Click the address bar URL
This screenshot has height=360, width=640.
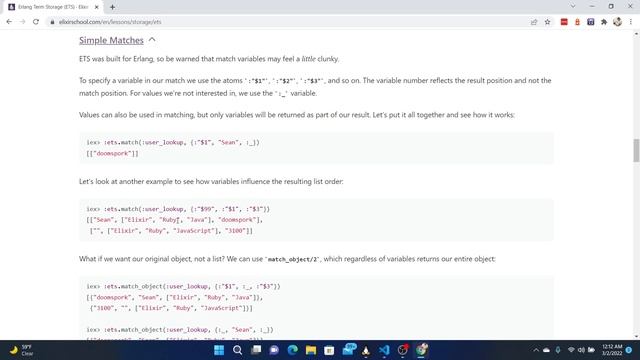click(x=110, y=22)
